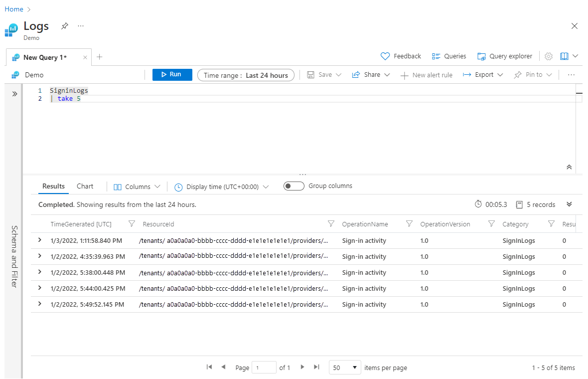Go to the next results page
This screenshot has width=588, height=379.
click(x=302, y=367)
